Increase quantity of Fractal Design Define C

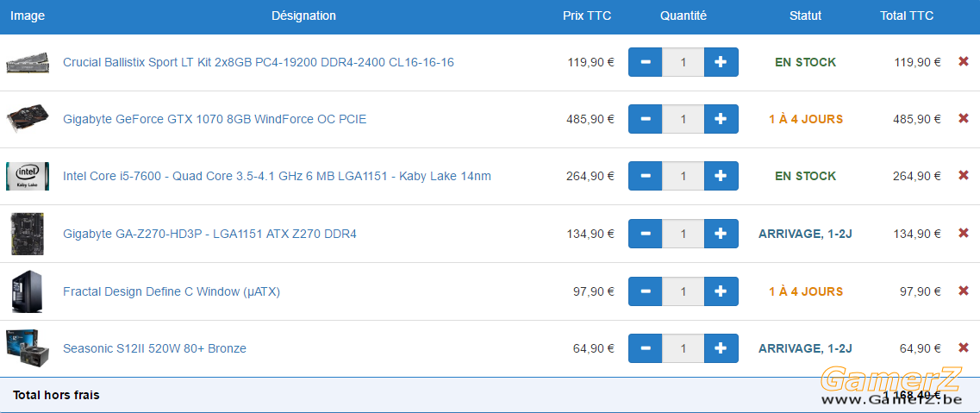pyautogui.click(x=721, y=291)
